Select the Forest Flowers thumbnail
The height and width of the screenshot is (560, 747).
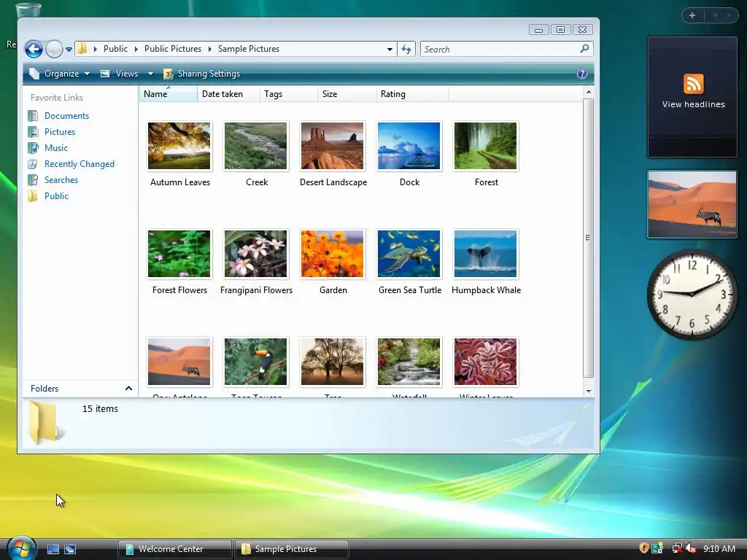click(x=179, y=254)
